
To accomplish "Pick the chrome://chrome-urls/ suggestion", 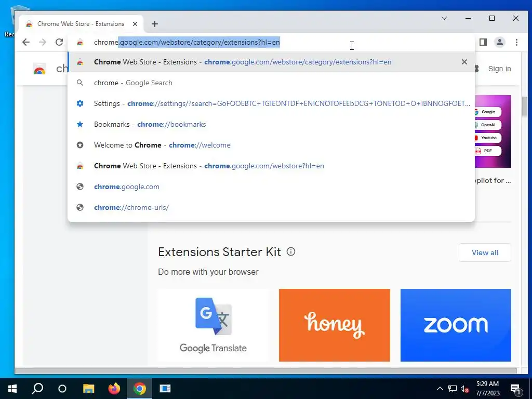I will pyautogui.click(x=271, y=207).
